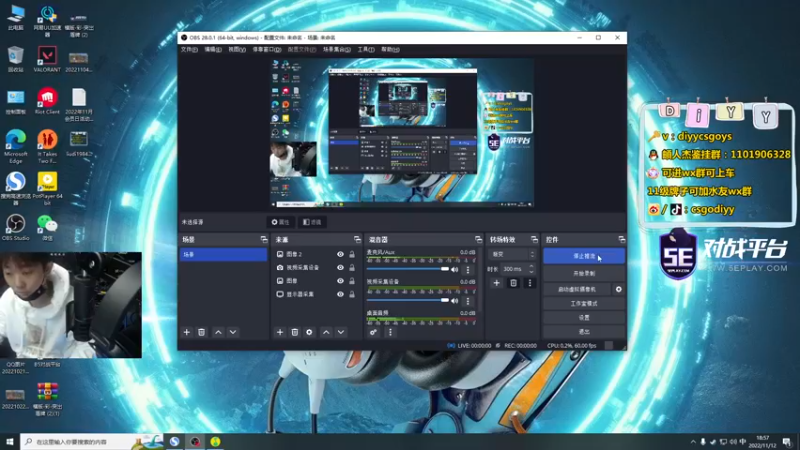Open advanced audio properties gears icon

coord(373,332)
